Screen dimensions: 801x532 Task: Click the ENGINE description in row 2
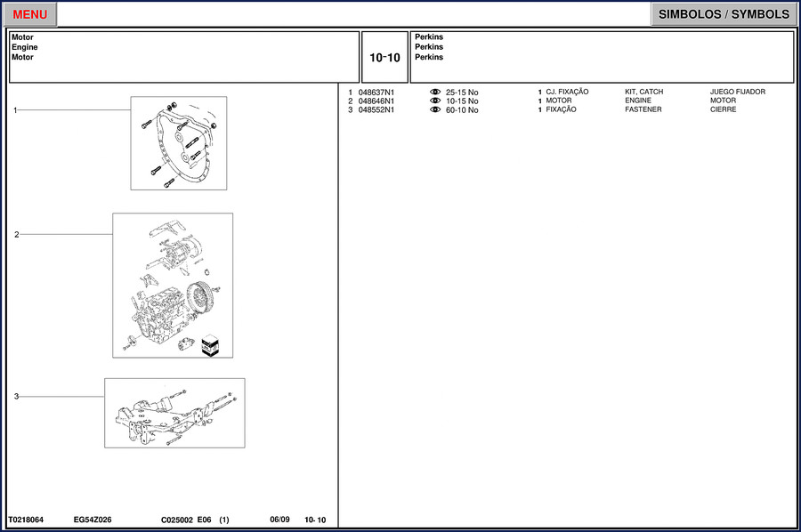point(638,101)
